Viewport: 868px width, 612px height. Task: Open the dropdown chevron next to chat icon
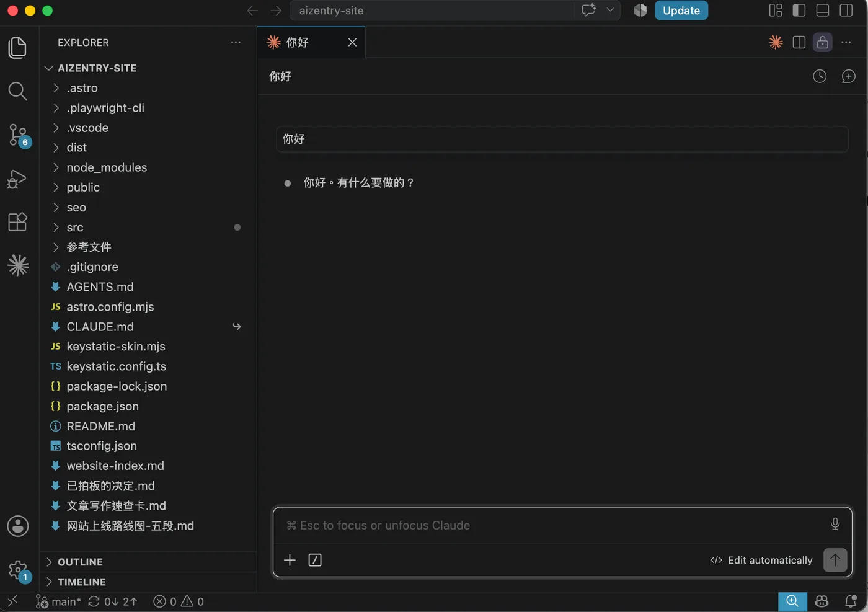(x=610, y=10)
